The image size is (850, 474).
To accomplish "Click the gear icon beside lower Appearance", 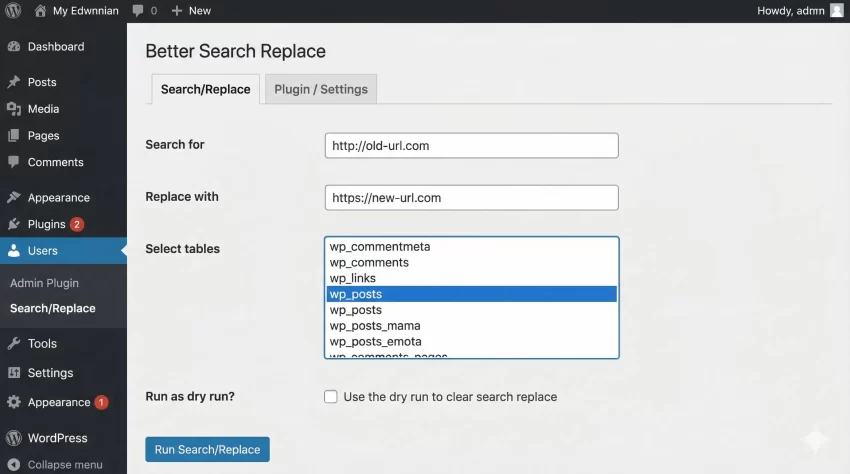I will (14, 402).
